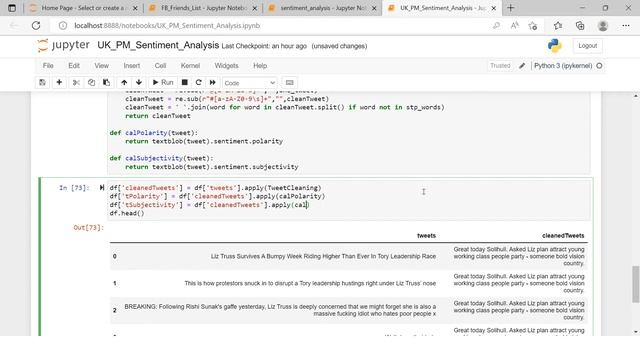Viewport: 640px width, 360px height.
Task: Open the Insert menu
Action: click(x=132, y=66)
